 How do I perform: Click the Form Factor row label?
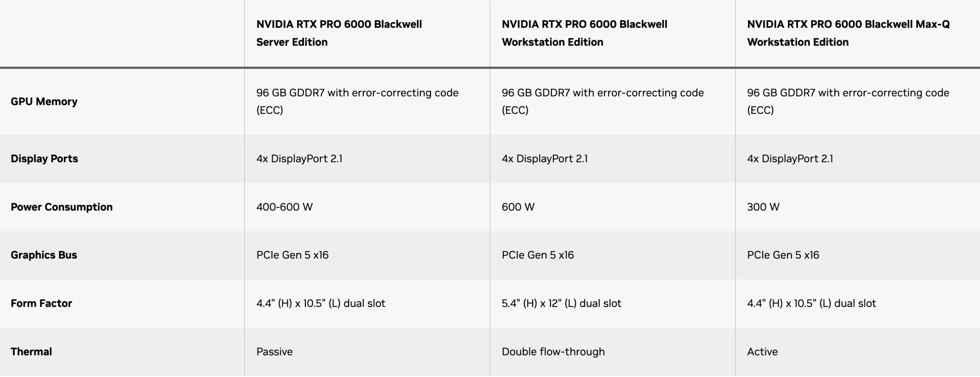pyautogui.click(x=41, y=303)
